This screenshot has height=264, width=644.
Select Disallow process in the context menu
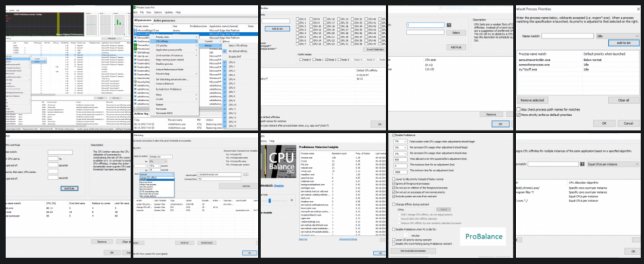pyautogui.click(x=175, y=64)
